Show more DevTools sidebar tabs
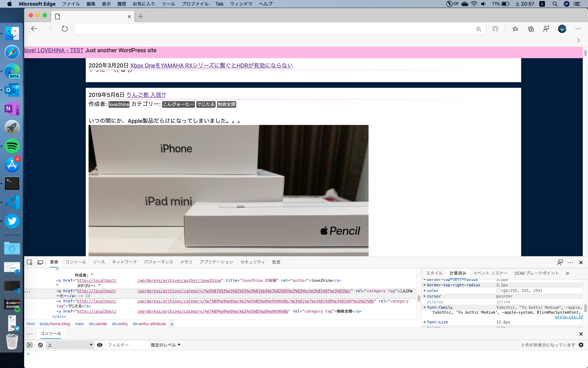This screenshot has height=368, width=588. [567, 273]
